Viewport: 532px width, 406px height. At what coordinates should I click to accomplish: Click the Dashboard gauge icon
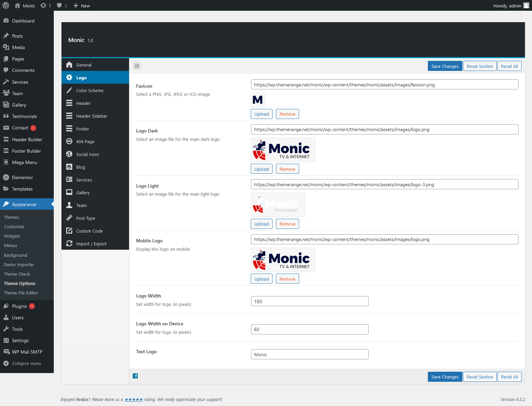tap(6, 21)
